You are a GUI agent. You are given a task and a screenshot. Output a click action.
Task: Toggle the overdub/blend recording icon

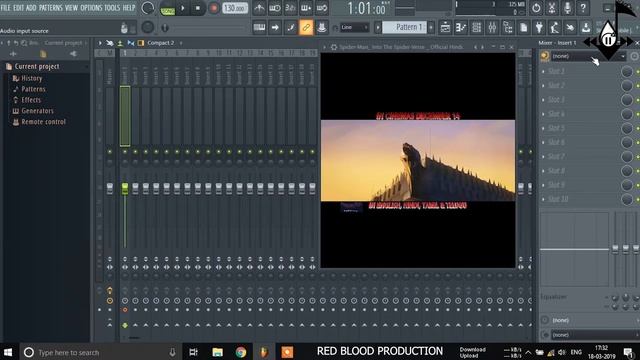click(306, 8)
